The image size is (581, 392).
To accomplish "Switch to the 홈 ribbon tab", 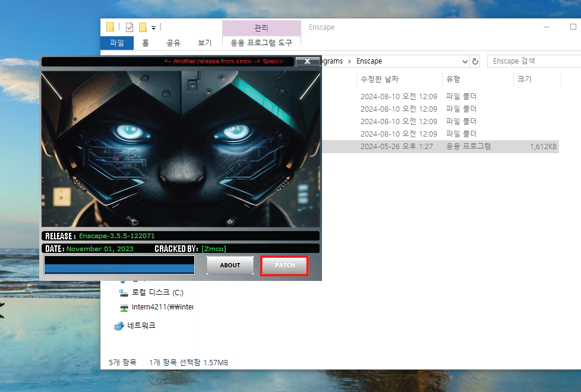I will tap(145, 43).
